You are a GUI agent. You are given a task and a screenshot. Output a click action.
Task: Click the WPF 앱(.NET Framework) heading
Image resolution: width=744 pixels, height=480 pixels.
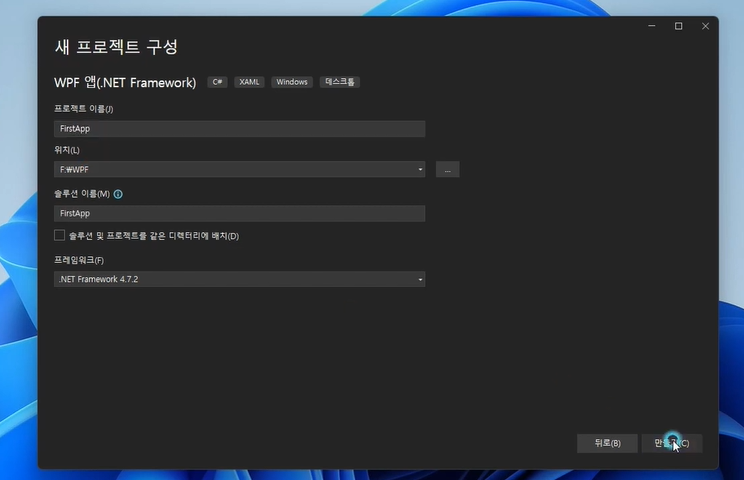pyautogui.click(x=125, y=83)
